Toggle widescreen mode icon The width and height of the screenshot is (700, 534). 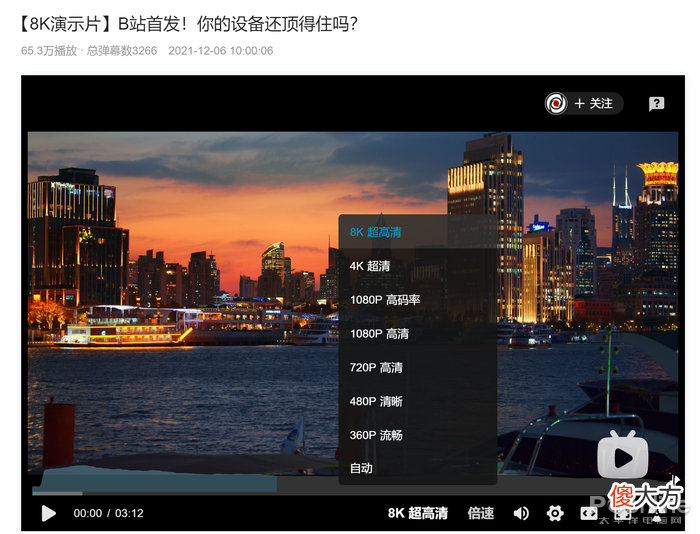(589, 513)
